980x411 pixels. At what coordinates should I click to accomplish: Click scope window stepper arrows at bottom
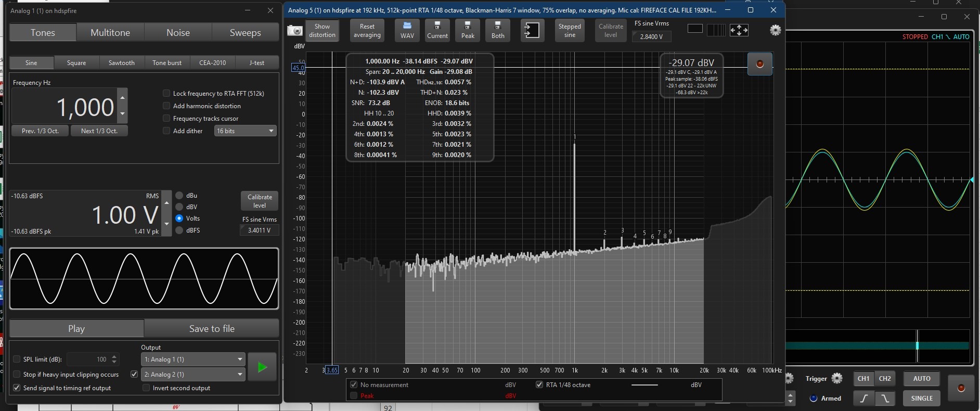click(791, 399)
